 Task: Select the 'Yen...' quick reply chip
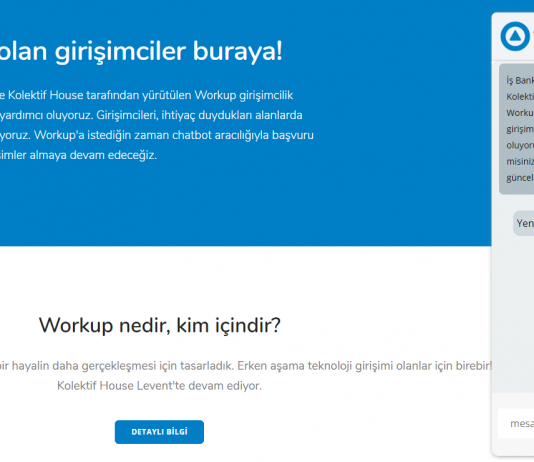(x=524, y=223)
